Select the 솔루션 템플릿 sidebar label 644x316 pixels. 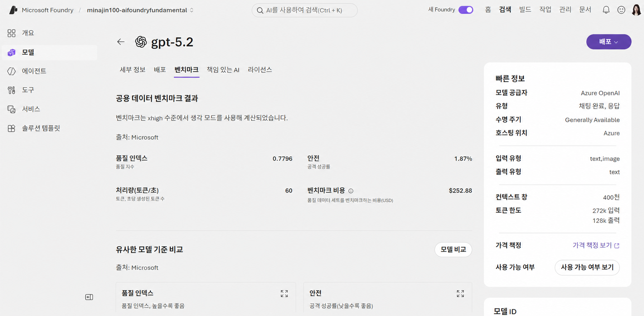[41, 128]
